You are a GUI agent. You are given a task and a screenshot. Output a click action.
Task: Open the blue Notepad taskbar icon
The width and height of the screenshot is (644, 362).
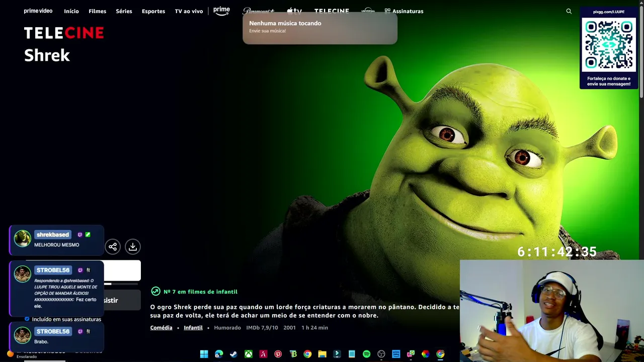pos(352,354)
